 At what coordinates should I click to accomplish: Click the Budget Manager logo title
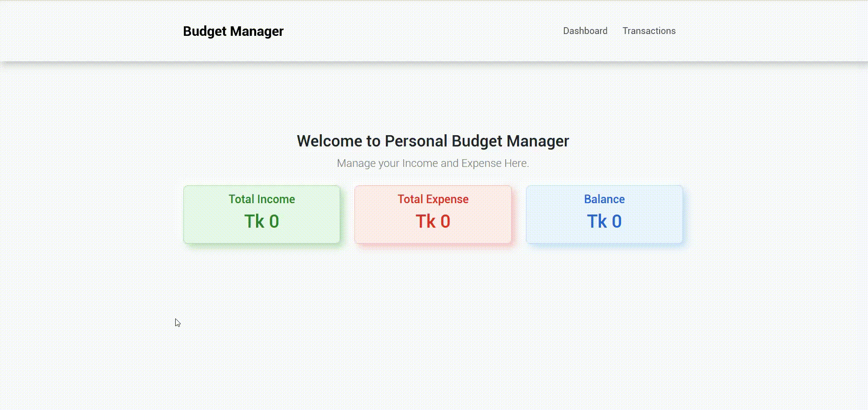tap(233, 31)
